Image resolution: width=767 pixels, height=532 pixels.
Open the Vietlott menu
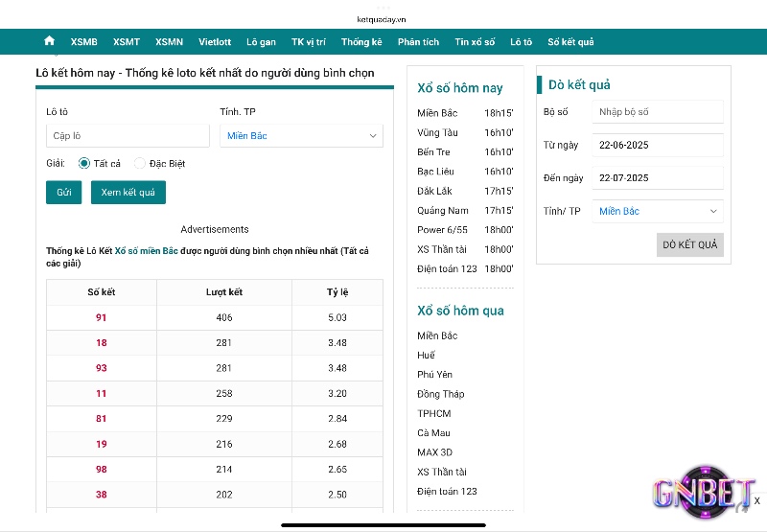coord(215,42)
